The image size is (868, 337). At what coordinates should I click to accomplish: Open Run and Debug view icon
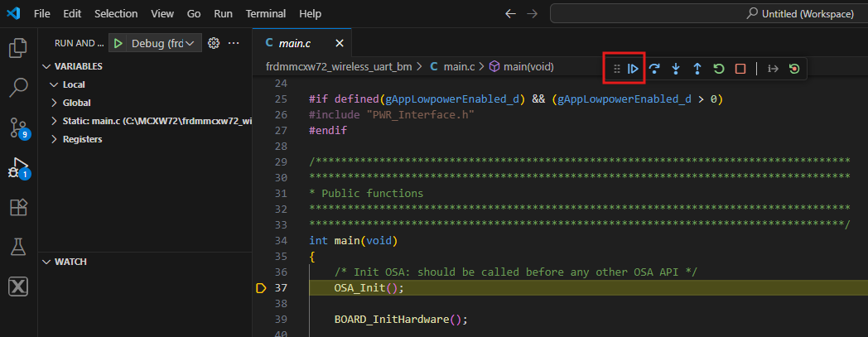tap(19, 167)
